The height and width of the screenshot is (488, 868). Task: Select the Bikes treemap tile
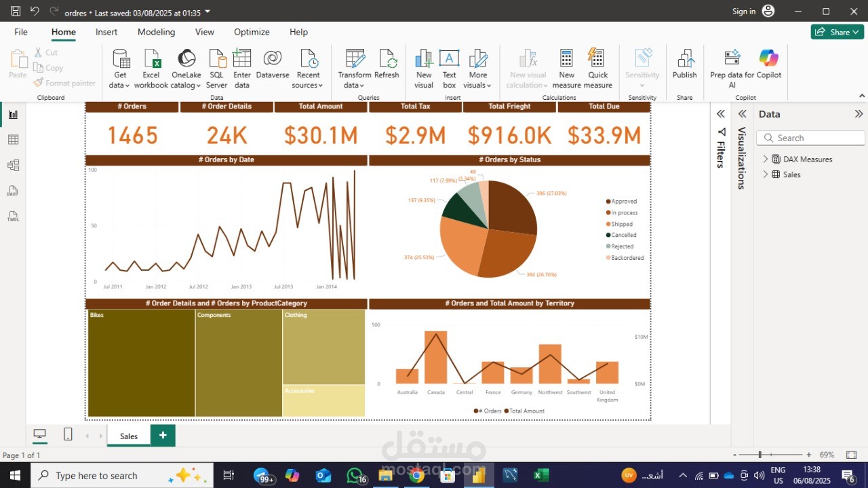click(142, 363)
